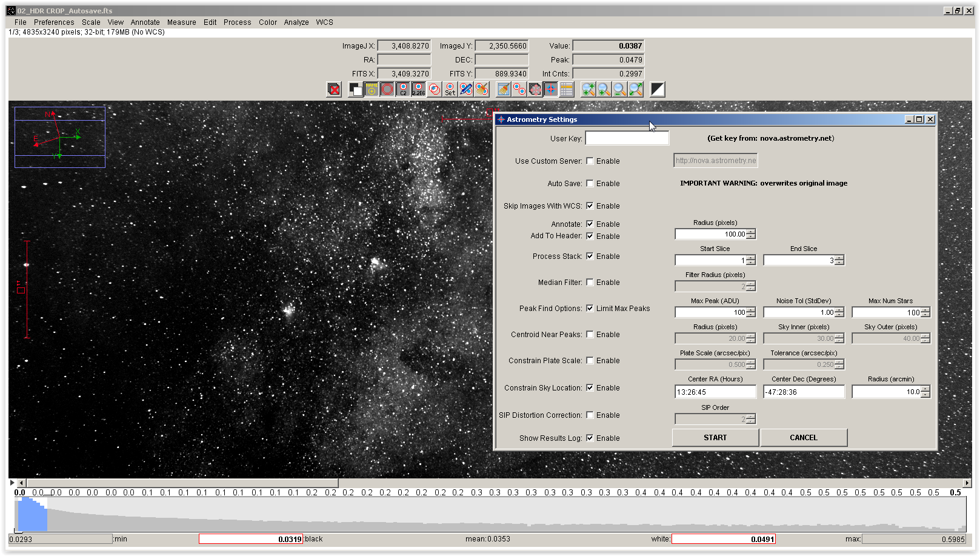Open the measurements table icon
The image size is (980, 556).
(x=567, y=90)
